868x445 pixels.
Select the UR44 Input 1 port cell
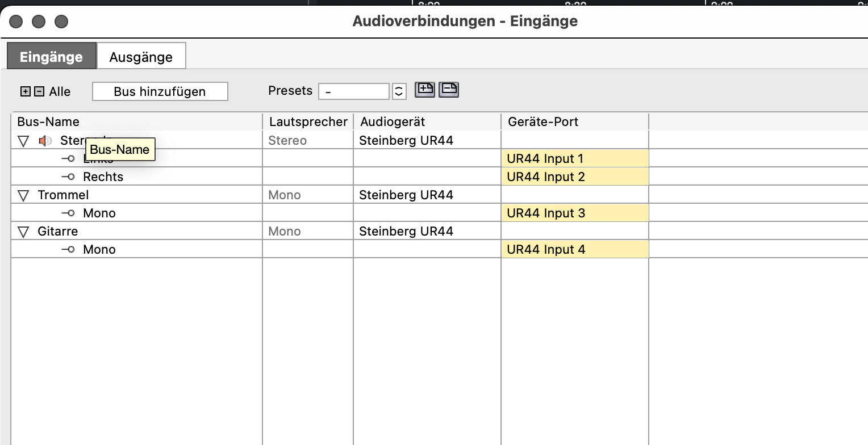click(574, 158)
